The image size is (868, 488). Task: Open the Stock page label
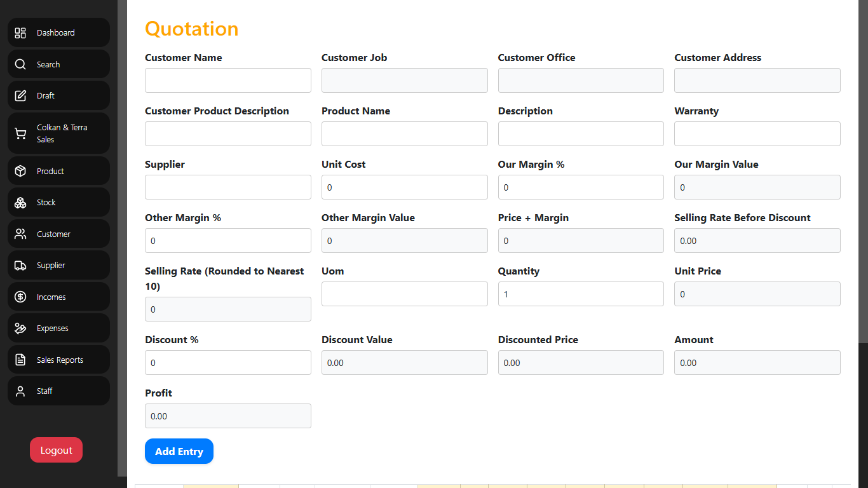pyautogui.click(x=46, y=202)
